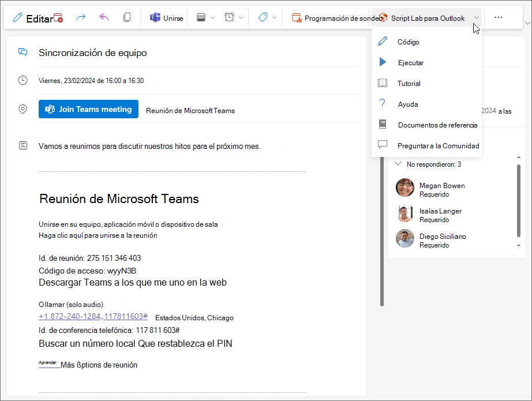
Task: Select Preguntar a la Comunidad item
Action: (426, 145)
